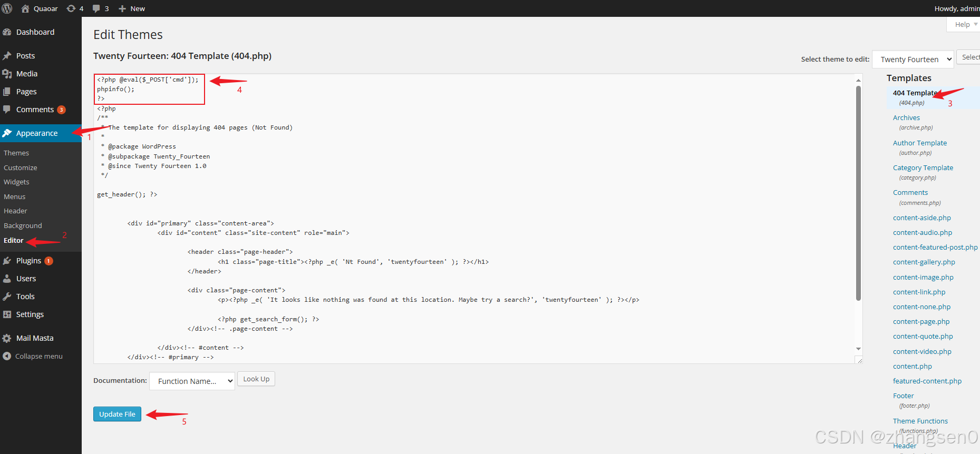Open the Quaoar site home icon

[25, 8]
